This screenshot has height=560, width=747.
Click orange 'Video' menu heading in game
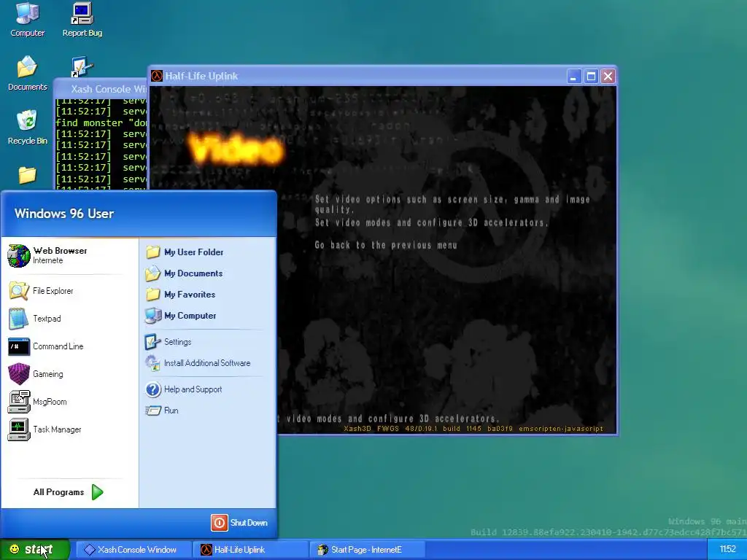(x=236, y=149)
